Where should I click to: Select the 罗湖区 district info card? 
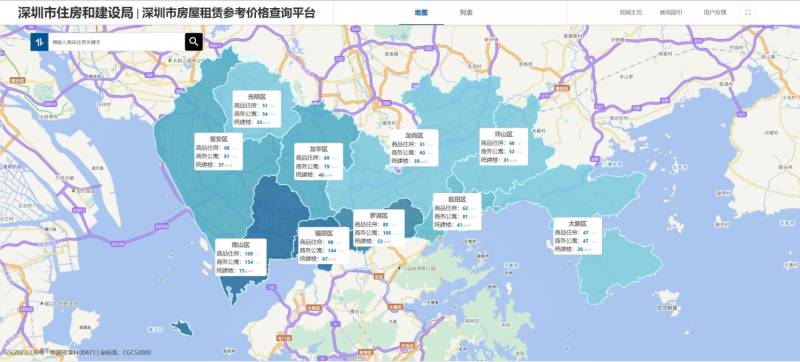click(379, 228)
